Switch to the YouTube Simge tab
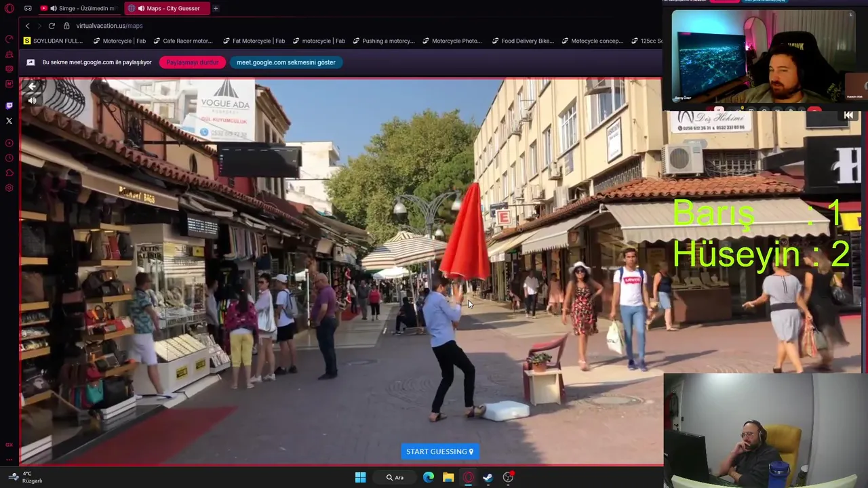The width and height of the screenshot is (868, 488). coord(81,8)
